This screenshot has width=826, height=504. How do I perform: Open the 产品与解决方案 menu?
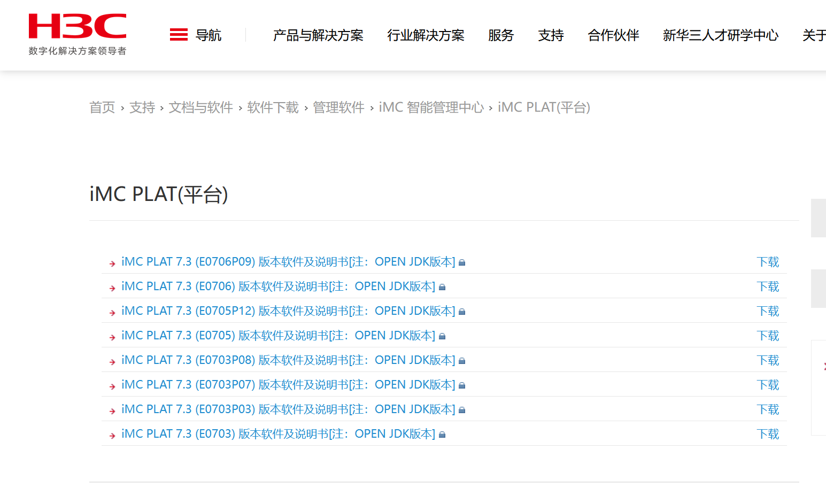318,35
